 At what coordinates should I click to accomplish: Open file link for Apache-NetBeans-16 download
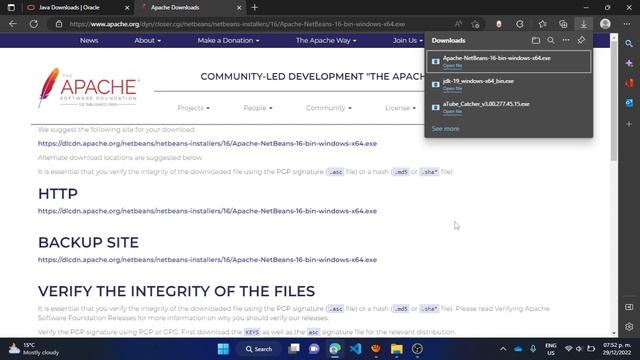pos(452,66)
